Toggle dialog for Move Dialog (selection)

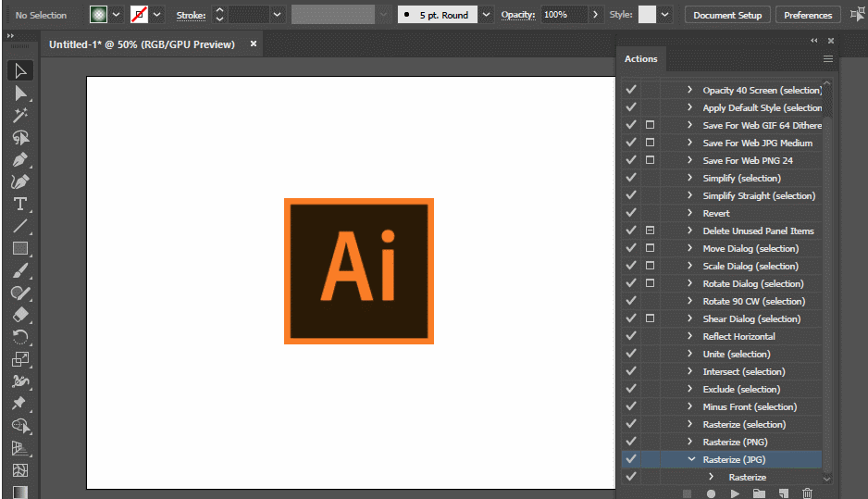650,248
